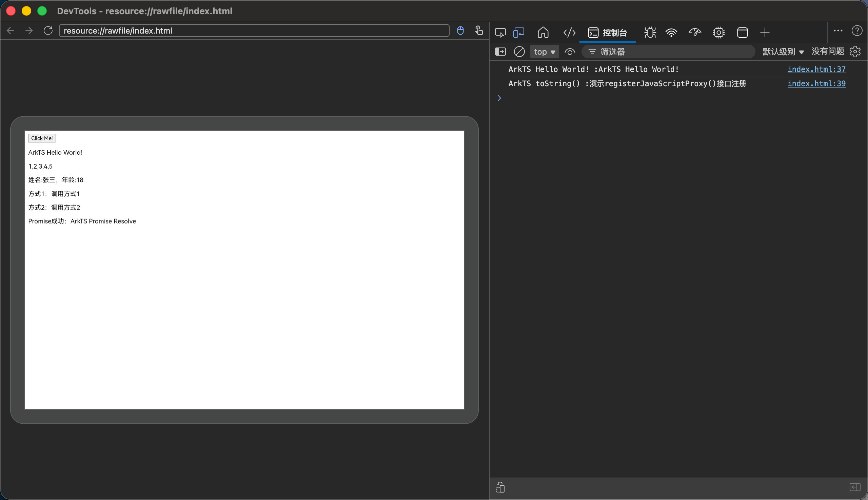868x500 pixels.
Task: Open the Application window icon tab
Action: [742, 33]
